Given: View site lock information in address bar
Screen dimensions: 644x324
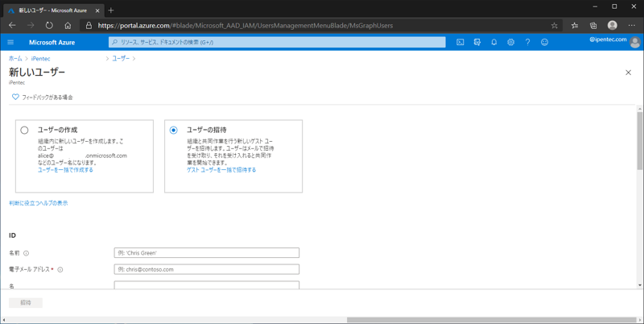Looking at the screenshot, I should tap(89, 26).
